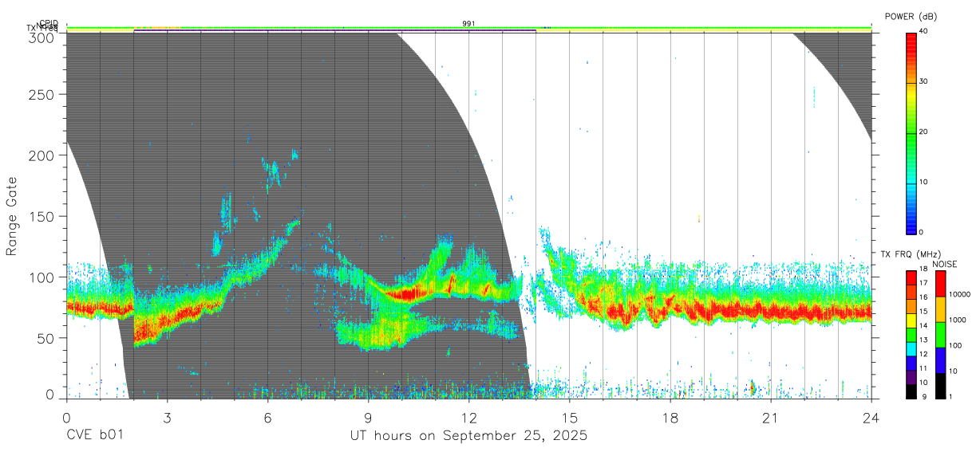Click the '24' tick on the UT hours axis
The image size is (980, 452).
click(x=871, y=418)
